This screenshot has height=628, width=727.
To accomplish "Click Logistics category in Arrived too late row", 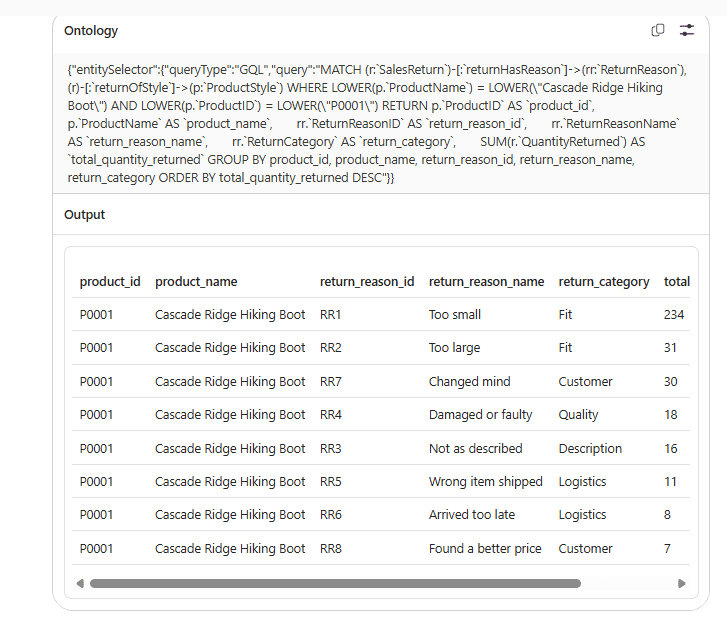I will (x=582, y=515).
